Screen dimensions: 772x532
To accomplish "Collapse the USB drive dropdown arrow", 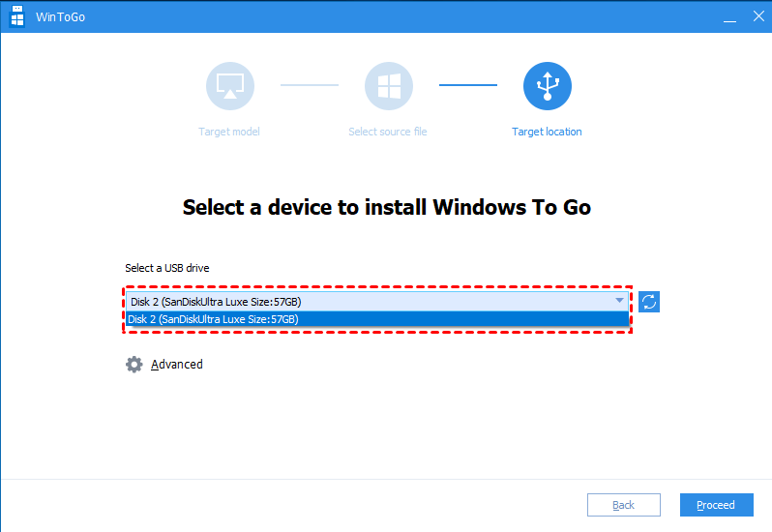I will point(619,301).
